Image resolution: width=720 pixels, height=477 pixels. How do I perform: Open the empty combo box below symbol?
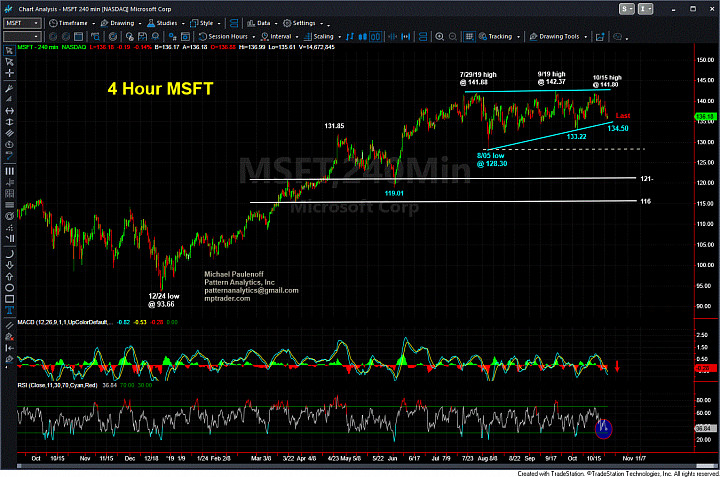[22, 37]
